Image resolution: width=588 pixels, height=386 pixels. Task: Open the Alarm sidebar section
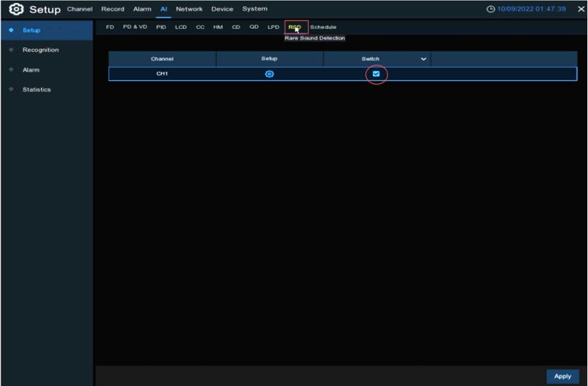31,70
